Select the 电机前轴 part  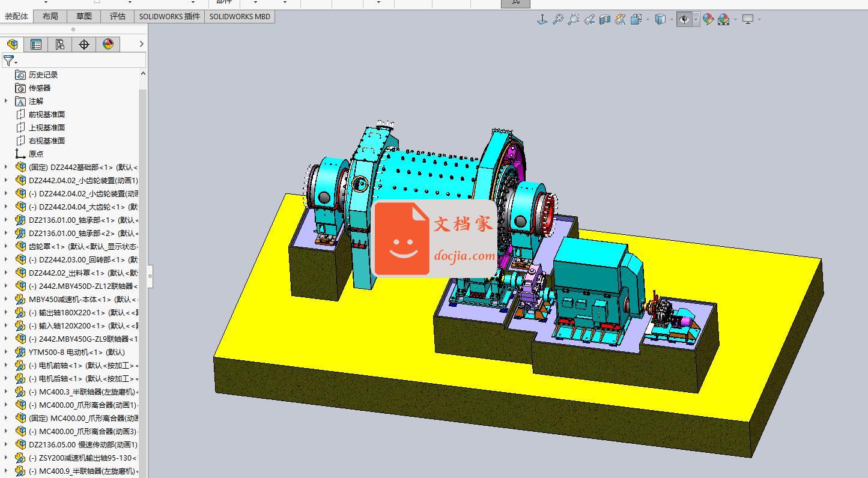coord(83,366)
